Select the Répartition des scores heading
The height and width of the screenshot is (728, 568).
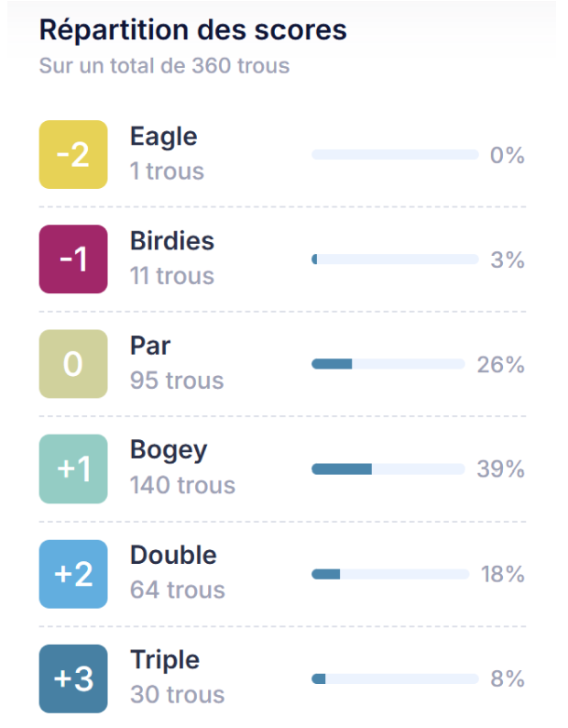pos(192,30)
